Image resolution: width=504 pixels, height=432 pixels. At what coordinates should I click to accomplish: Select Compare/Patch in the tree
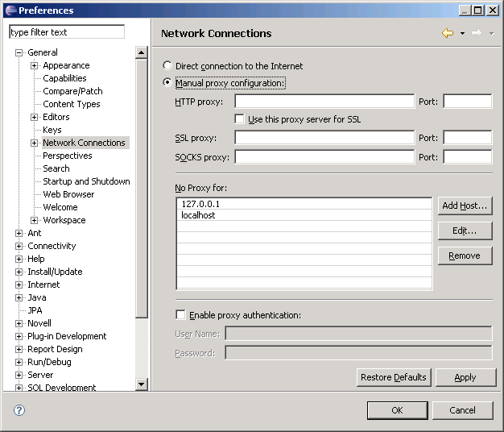72,91
